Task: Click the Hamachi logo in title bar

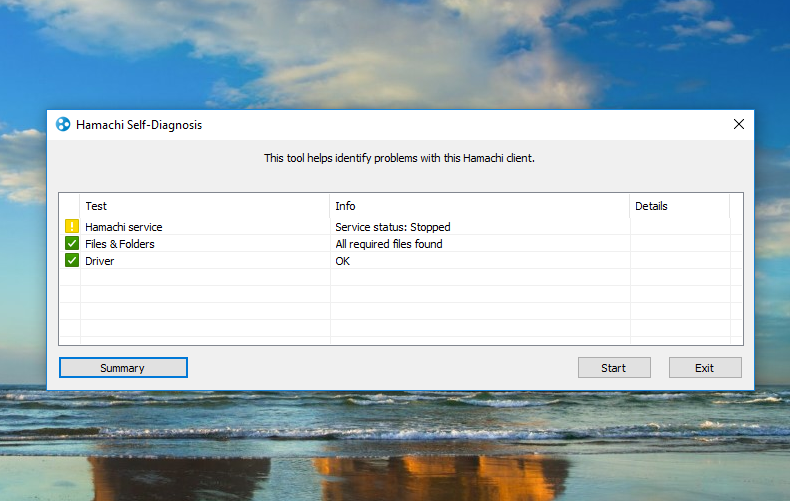Action: pos(63,124)
